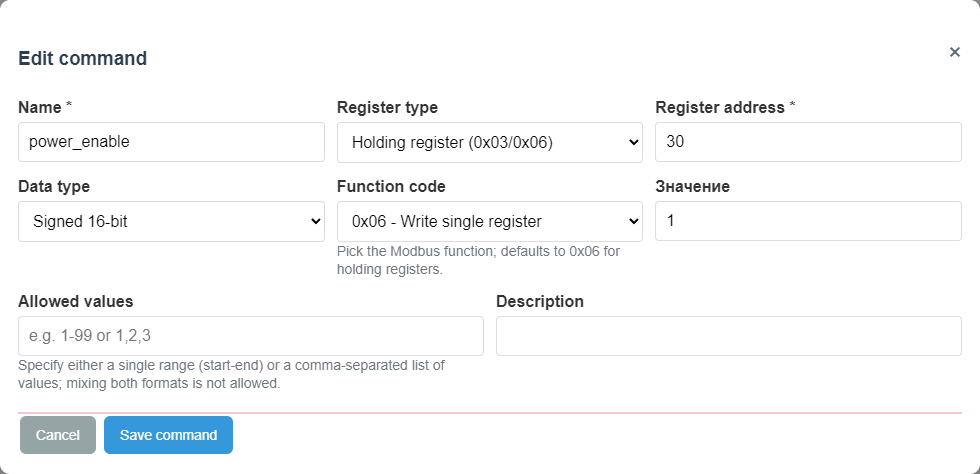Click the "Name" field label
The width and height of the screenshot is (980, 474).
pos(40,107)
